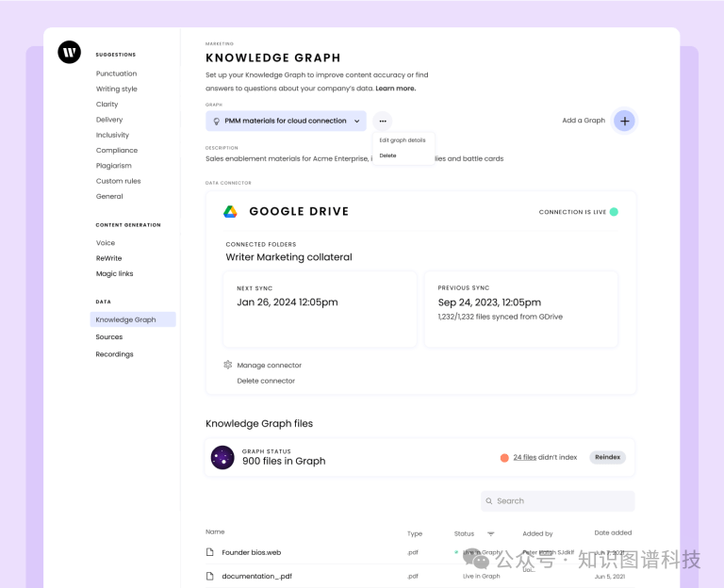The image size is (724, 588).
Task: Open Delivery suggestions
Action: point(109,120)
